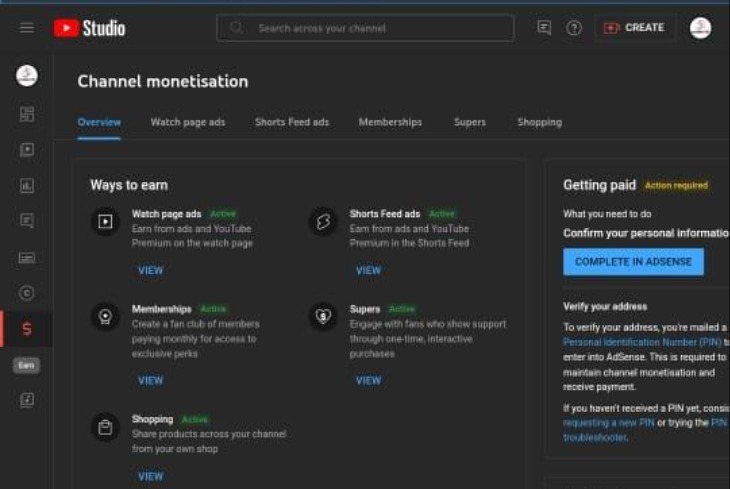The width and height of the screenshot is (730, 489).
Task: Click the Shopping bag icon
Action: point(105,427)
